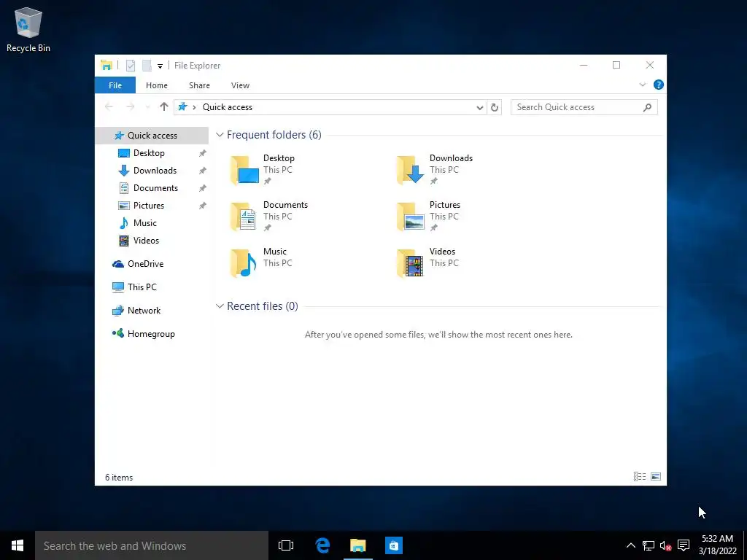Open the muted volume tray icon
This screenshot has width=747, height=560.
665,545
